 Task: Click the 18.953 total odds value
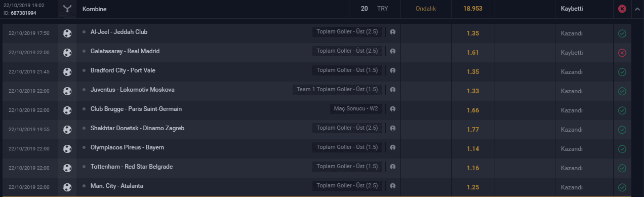pyautogui.click(x=473, y=9)
